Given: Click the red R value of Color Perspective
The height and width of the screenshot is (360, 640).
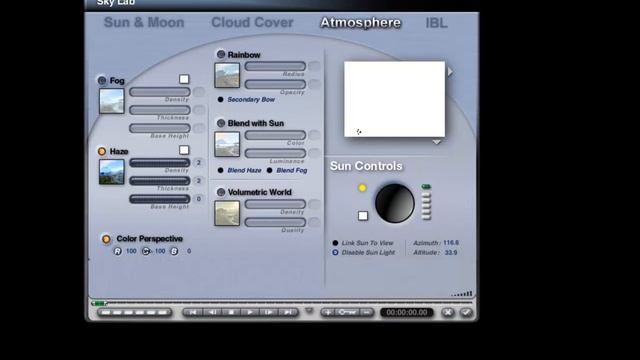Looking at the screenshot, I should coord(131,251).
